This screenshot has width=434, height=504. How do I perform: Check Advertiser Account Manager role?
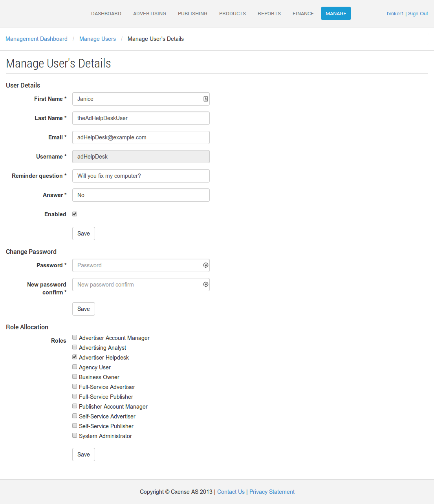point(75,337)
